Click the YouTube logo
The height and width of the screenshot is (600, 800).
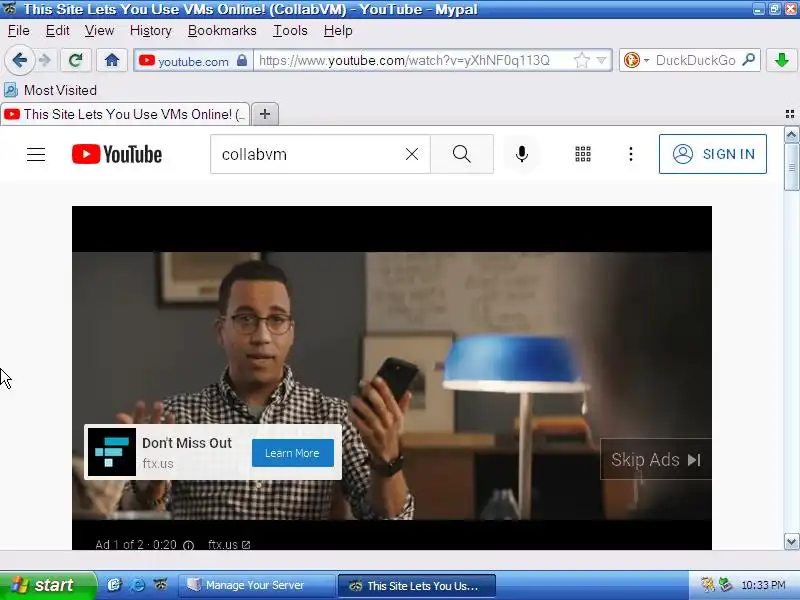117,154
